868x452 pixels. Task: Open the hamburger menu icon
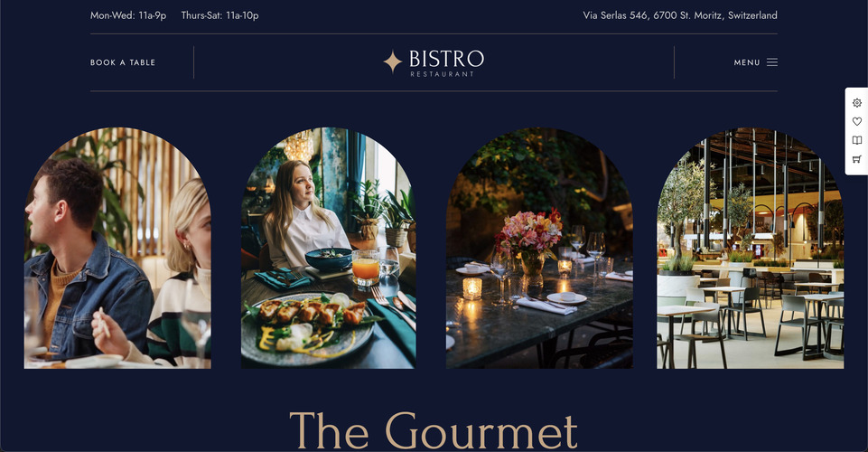click(771, 62)
